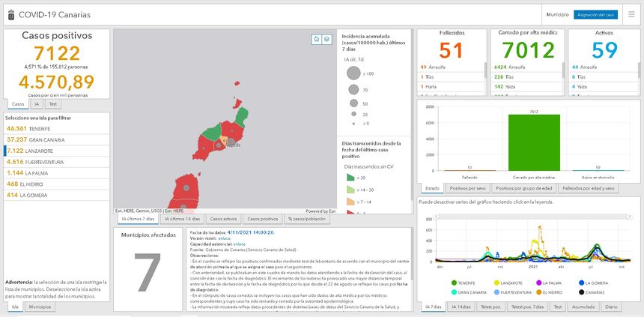Open the map layers list icon

pos(326,39)
